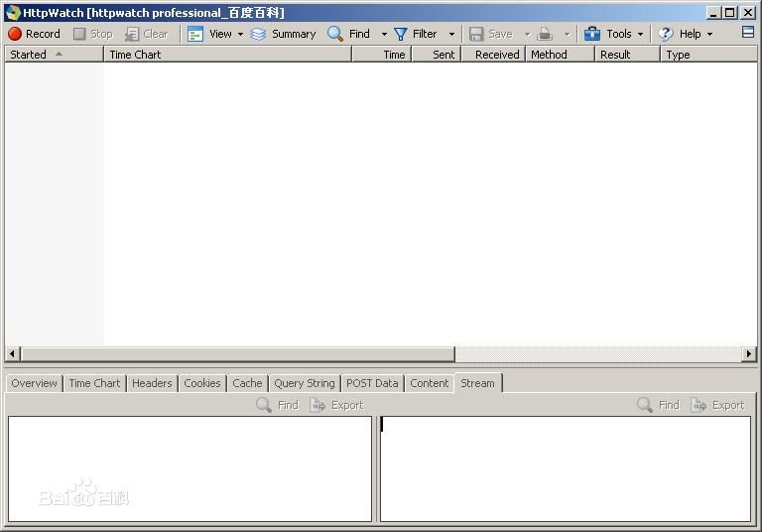This screenshot has width=762, height=532.
Task: Open the Tools toolbox icon
Action: pyautogui.click(x=592, y=34)
